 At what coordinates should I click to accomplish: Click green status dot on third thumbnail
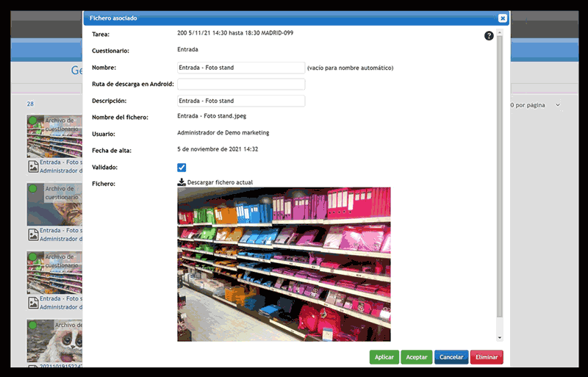32,257
